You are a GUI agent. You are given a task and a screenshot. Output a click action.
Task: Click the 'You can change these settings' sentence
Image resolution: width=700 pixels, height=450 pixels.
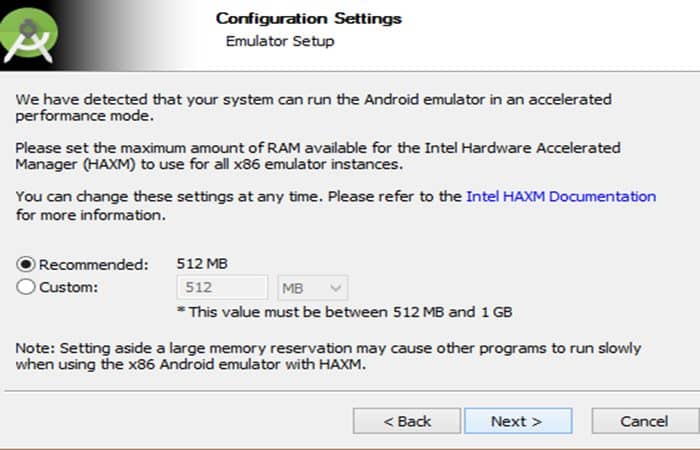click(336, 205)
